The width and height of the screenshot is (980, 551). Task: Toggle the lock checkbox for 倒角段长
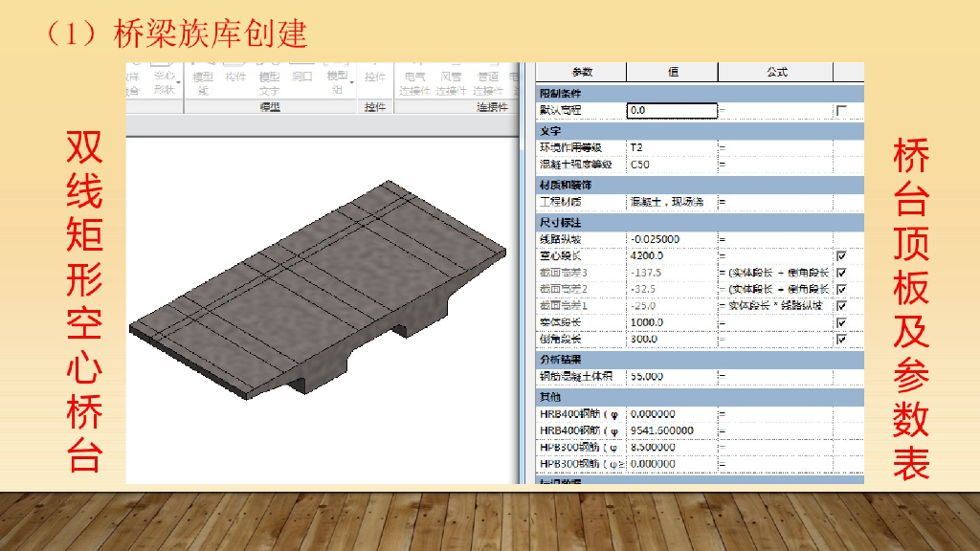[x=841, y=339]
